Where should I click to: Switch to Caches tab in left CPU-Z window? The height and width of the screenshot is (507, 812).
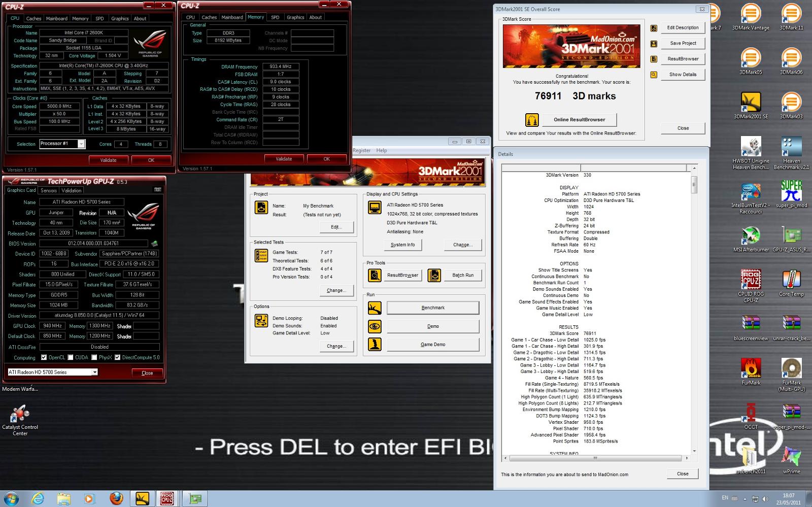pyautogui.click(x=33, y=18)
